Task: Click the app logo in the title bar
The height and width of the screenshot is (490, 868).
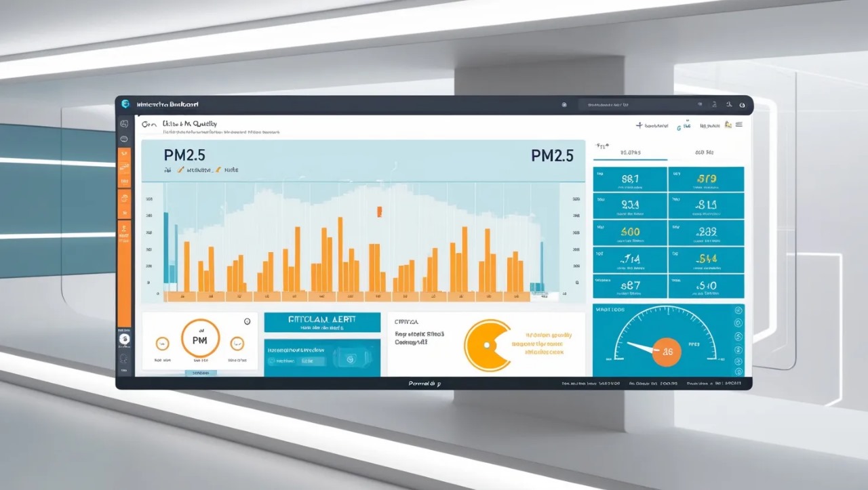Action: click(125, 104)
